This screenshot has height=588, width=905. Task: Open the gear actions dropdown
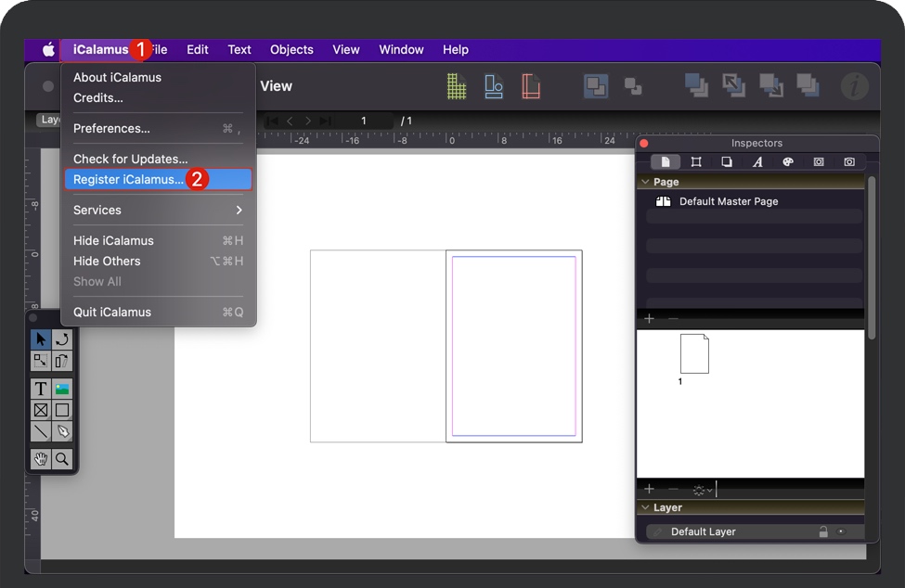[702, 490]
